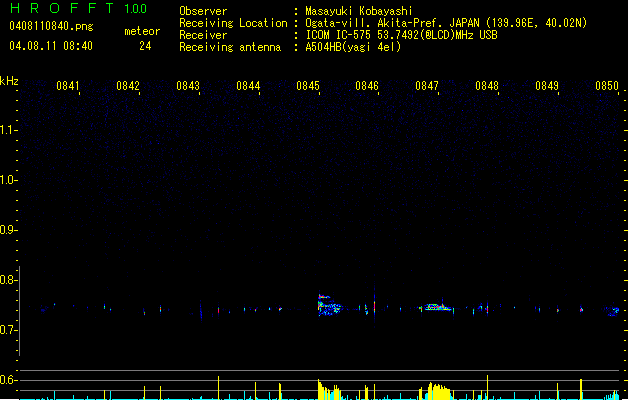The height and width of the screenshot is (400, 629).
Task: Click the 1.0 kHz axis label
Action: point(8,180)
